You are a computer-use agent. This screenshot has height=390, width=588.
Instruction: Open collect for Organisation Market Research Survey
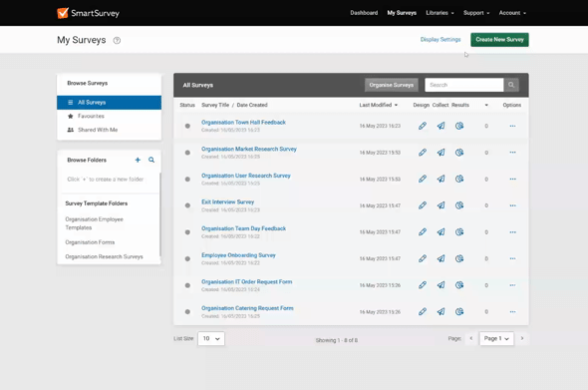point(441,153)
